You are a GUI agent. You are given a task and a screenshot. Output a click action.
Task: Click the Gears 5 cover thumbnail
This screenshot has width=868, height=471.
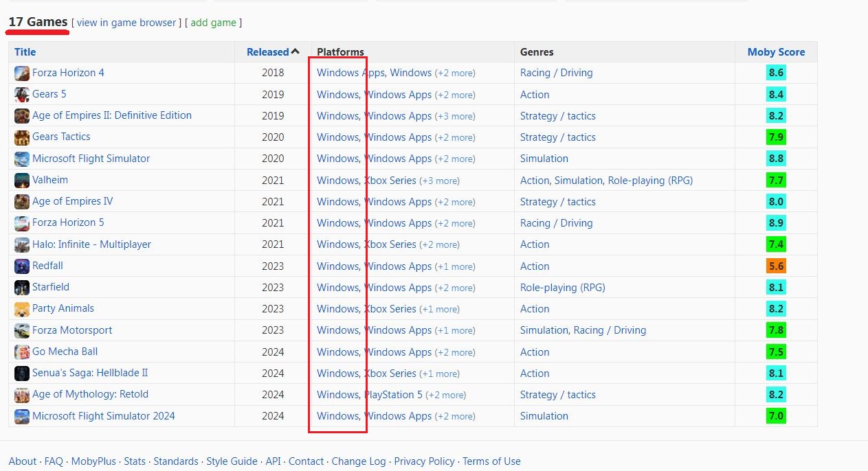click(x=22, y=94)
